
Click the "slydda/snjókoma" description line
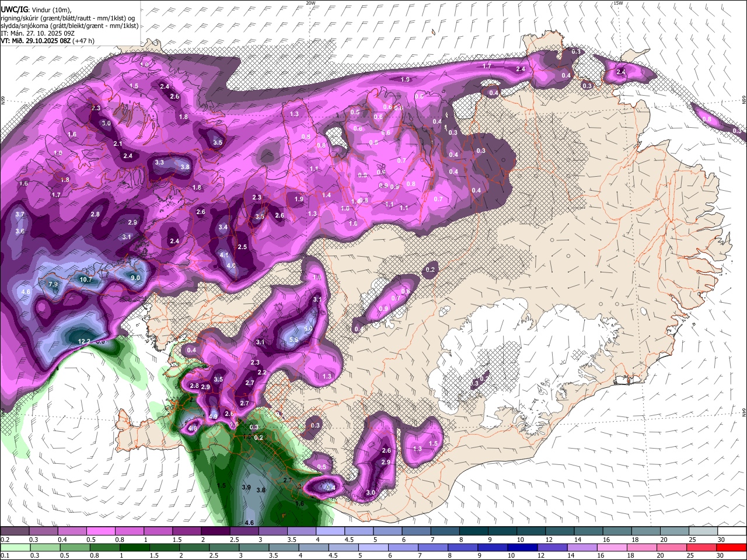tap(69, 26)
